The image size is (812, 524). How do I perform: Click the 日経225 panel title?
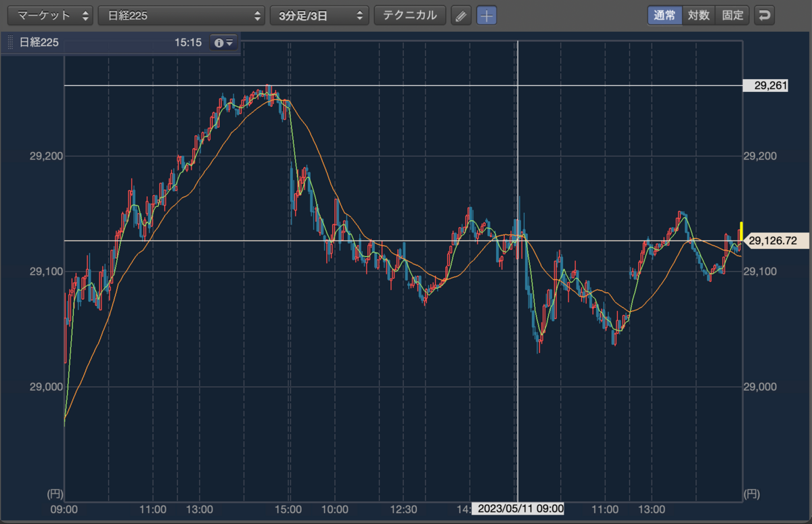39,43
